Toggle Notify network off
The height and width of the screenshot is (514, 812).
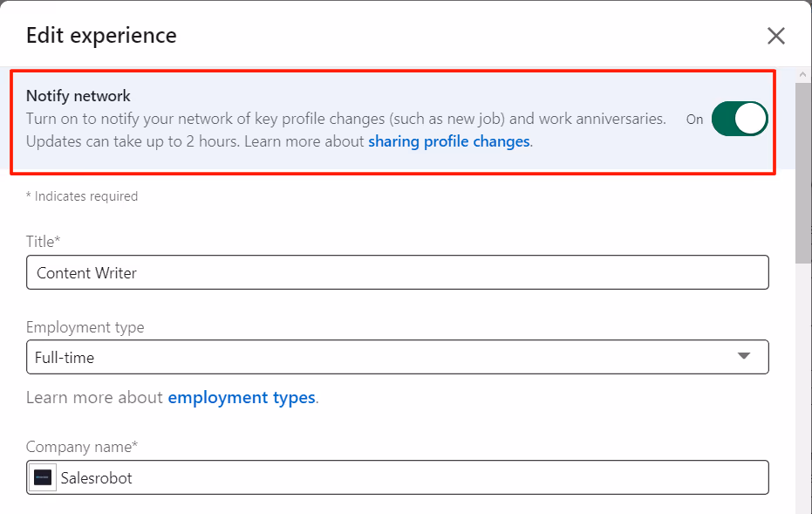click(x=739, y=119)
